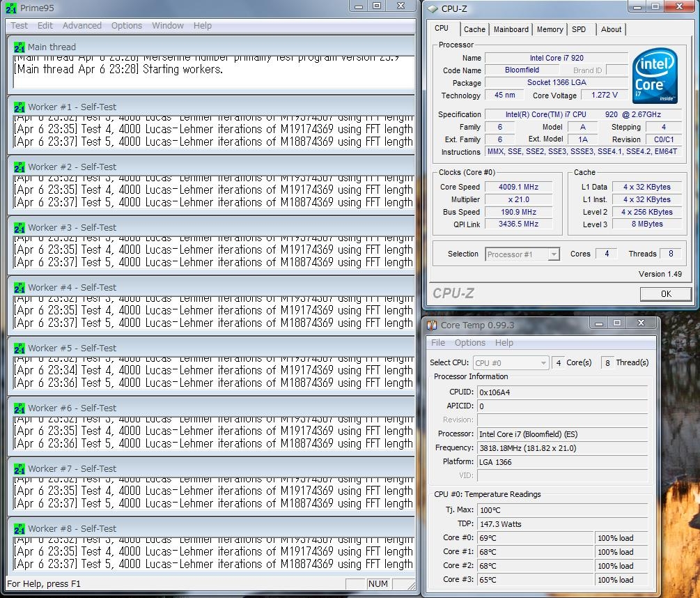Click the Main thread window icon
700x598 pixels.
tap(20, 47)
